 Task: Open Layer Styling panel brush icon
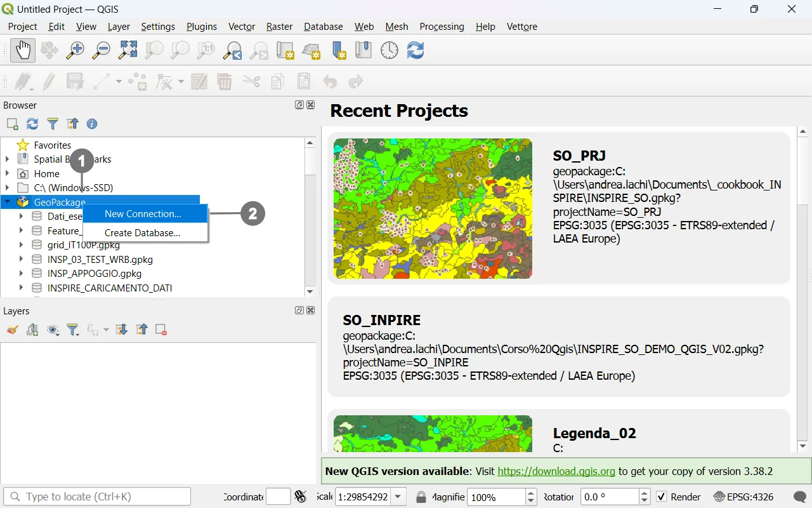click(x=13, y=330)
